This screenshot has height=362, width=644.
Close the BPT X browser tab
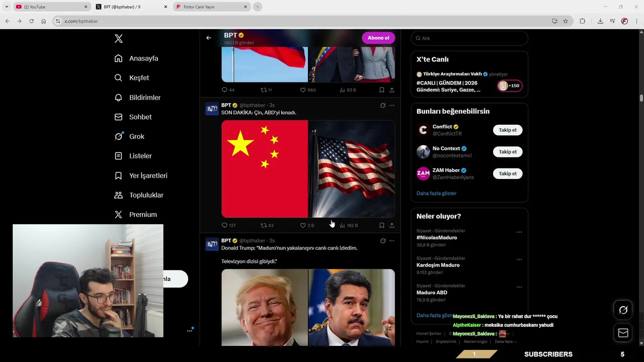click(x=166, y=7)
